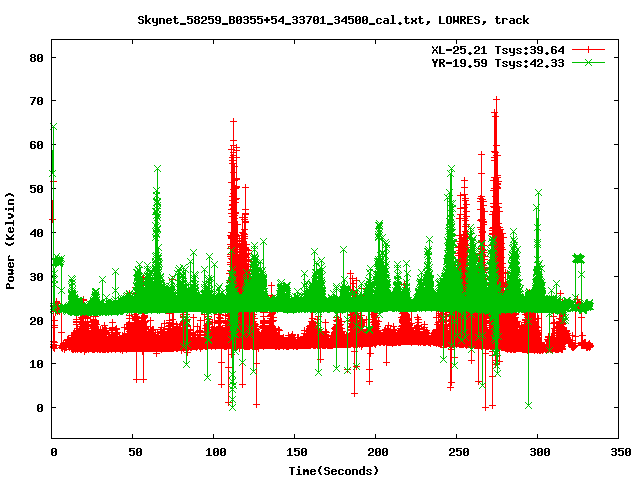This screenshot has width=640, height=480.
Task: Click the green YR legend line sample
Action: [x=588, y=62]
